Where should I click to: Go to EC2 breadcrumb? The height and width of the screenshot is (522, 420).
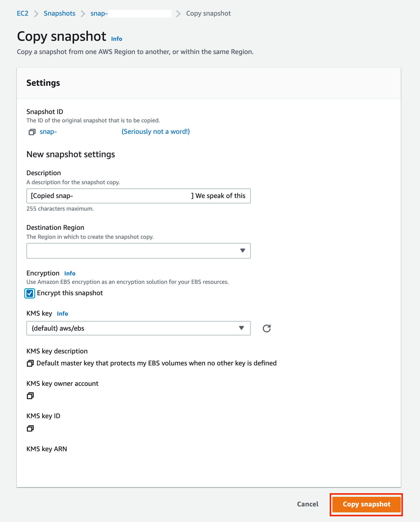tap(22, 13)
